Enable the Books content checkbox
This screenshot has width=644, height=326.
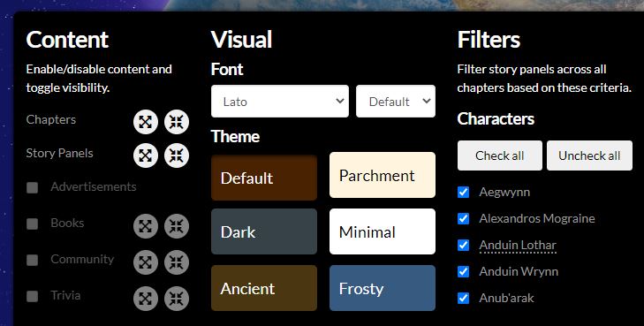tap(32, 224)
